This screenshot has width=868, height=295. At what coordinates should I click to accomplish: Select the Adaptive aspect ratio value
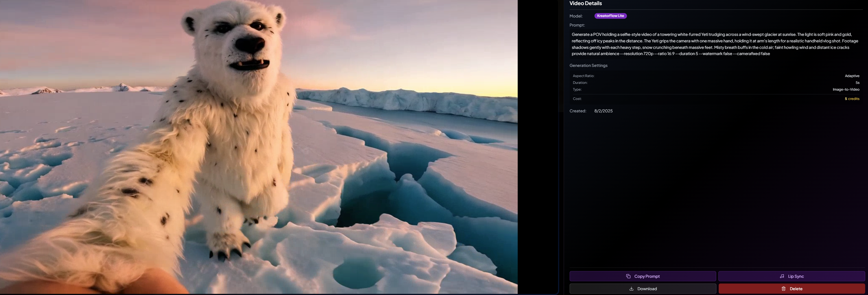pos(852,76)
